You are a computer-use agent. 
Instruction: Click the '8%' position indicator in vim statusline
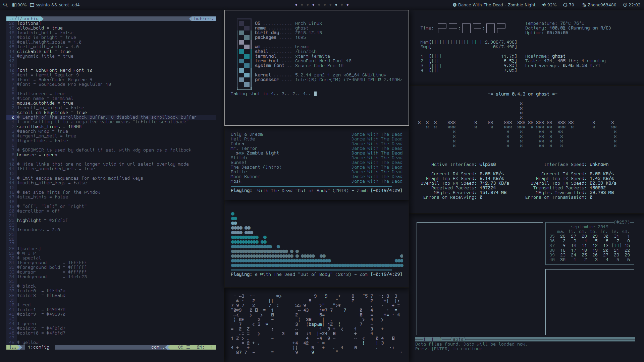pos(180,347)
